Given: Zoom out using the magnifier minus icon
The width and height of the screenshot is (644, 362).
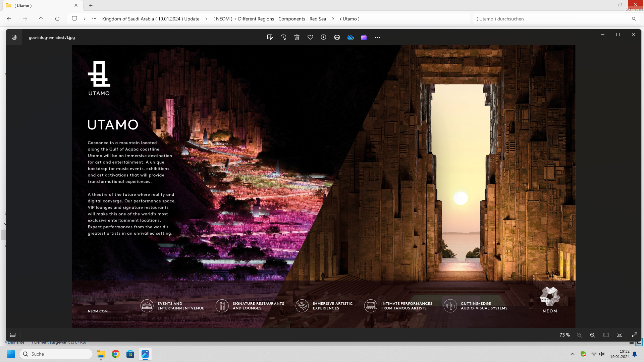Looking at the screenshot, I should (x=579, y=335).
